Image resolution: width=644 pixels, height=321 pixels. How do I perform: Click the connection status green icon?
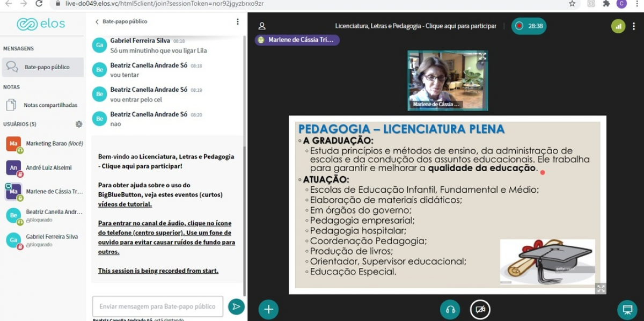pos(618,26)
